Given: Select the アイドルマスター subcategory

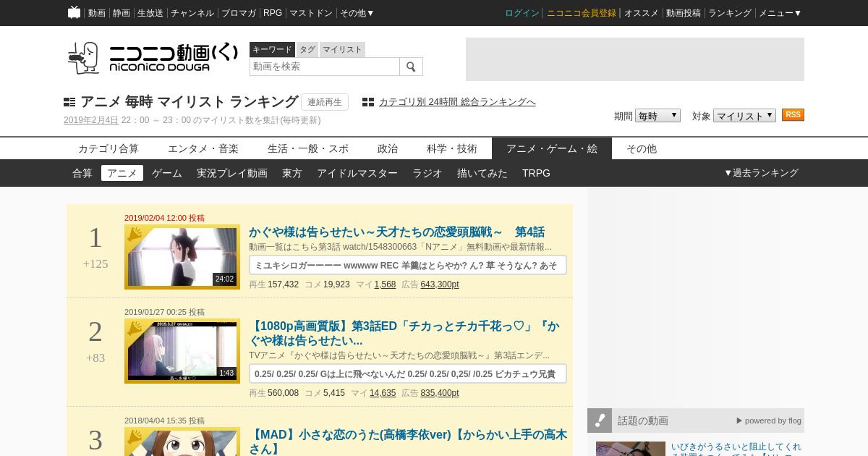Looking at the screenshot, I should coord(357,173).
